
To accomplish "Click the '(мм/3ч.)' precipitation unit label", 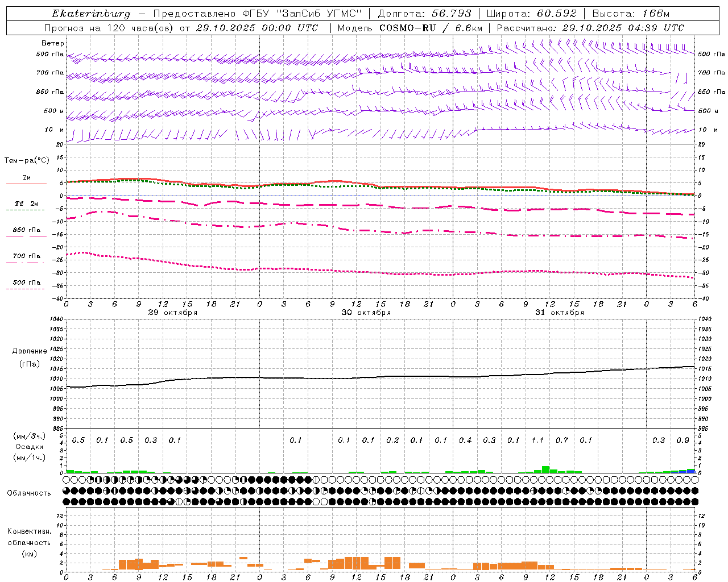I will (x=30, y=436).
